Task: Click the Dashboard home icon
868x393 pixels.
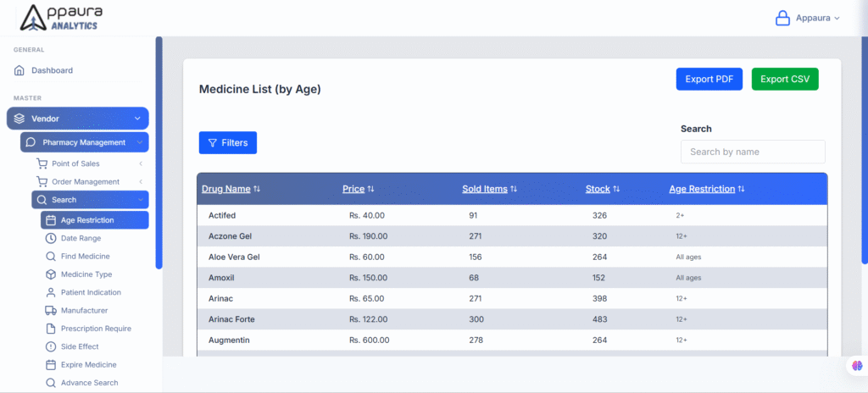Action: [x=19, y=70]
